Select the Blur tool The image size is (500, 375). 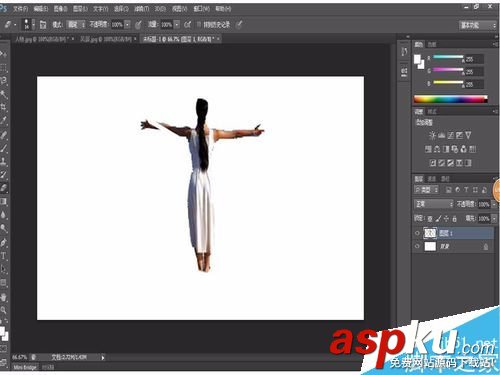pyautogui.click(x=3, y=215)
